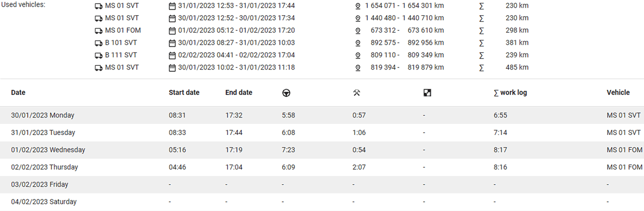This screenshot has height=211, width=644.
Task: Click the ∑ work log column header
Action: coord(510,93)
